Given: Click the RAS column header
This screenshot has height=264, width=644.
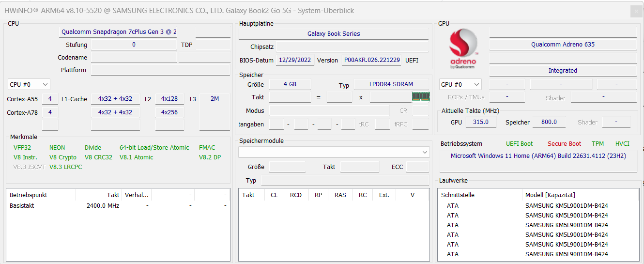Looking at the screenshot, I should pyautogui.click(x=340, y=195).
